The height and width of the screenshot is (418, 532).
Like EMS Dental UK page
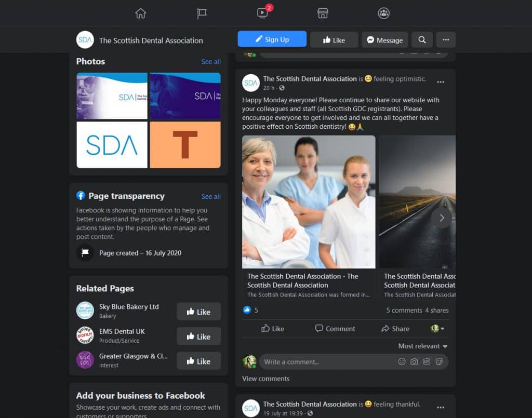[199, 336]
